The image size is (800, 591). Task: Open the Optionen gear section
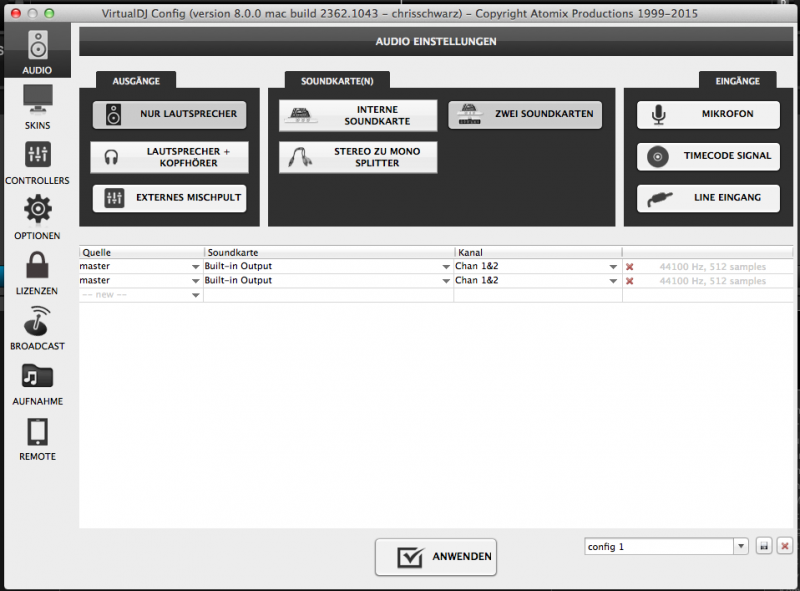coord(37,217)
